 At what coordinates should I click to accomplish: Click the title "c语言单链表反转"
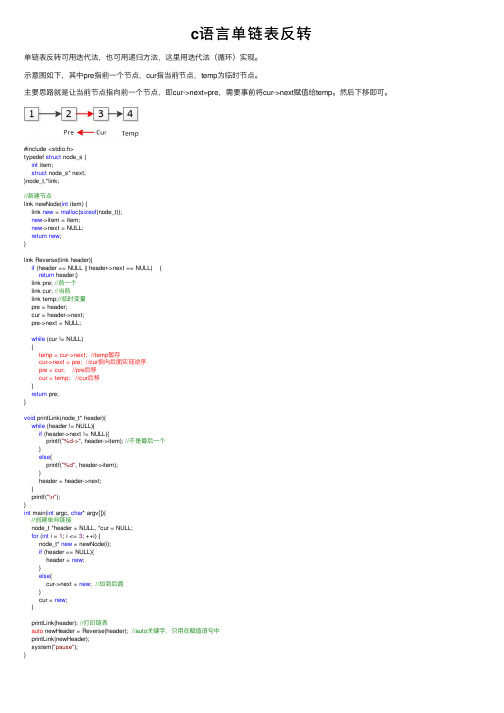point(251,34)
